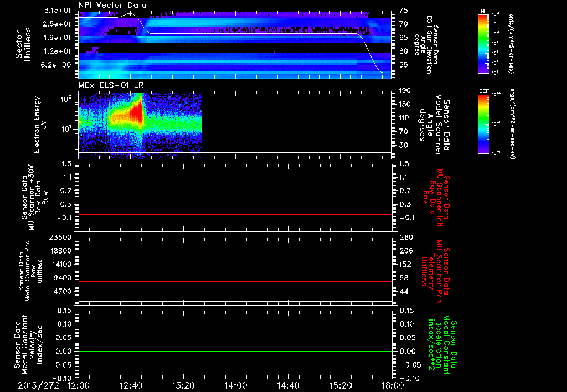The height and width of the screenshot is (392, 567).
Task: Click the "75" sun elevation tick label
Action: pyautogui.click(x=404, y=11)
